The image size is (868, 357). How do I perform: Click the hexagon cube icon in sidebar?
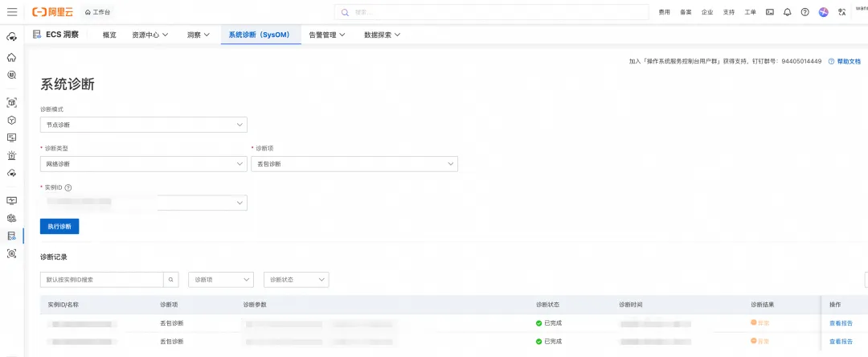11,120
